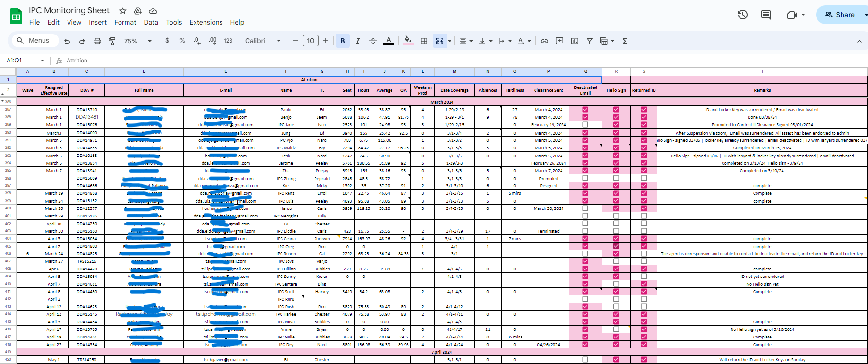Check Hello Sign box for IPC Santara
This screenshot has height=364, width=868.
pos(616,284)
